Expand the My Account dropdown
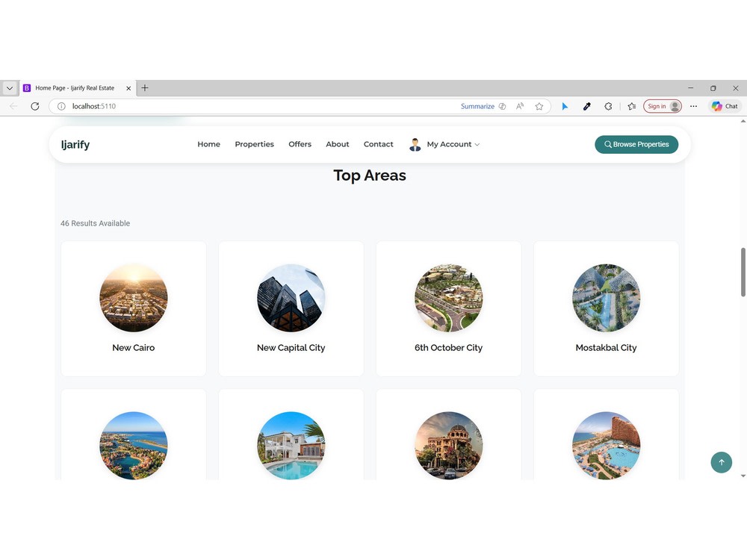The width and height of the screenshot is (747, 560). 453,144
